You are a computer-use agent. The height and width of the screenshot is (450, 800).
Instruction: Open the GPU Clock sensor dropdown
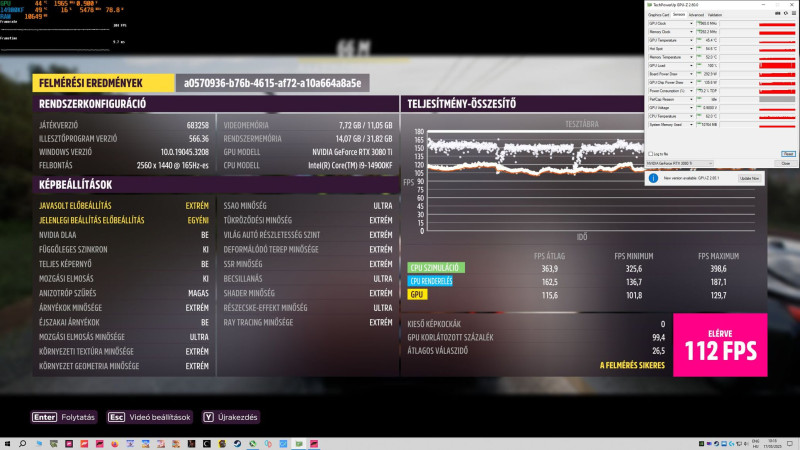[691, 23]
